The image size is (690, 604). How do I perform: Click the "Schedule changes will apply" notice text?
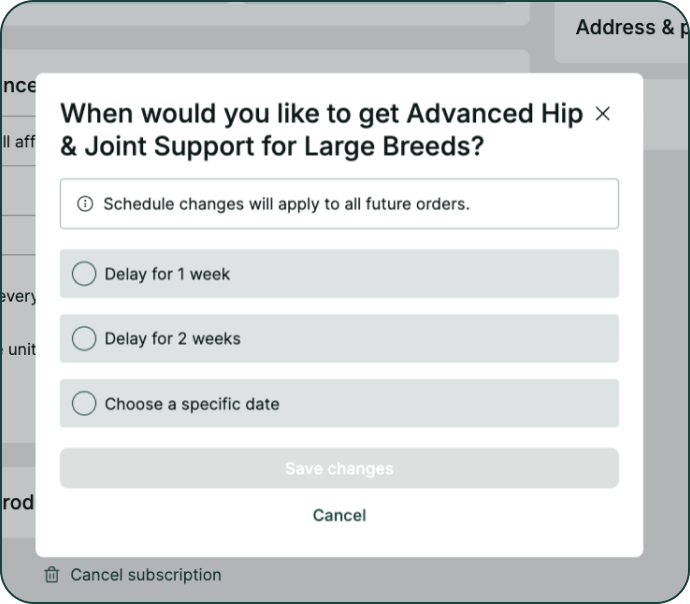point(286,204)
